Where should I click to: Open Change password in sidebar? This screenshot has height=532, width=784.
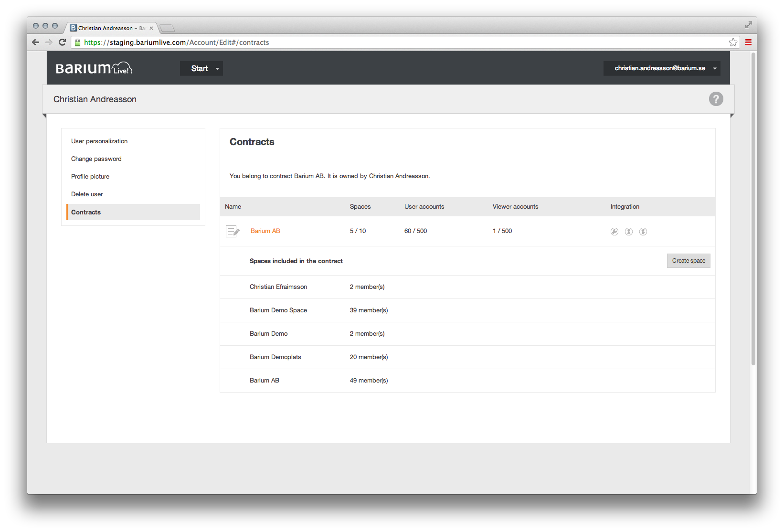pos(96,159)
